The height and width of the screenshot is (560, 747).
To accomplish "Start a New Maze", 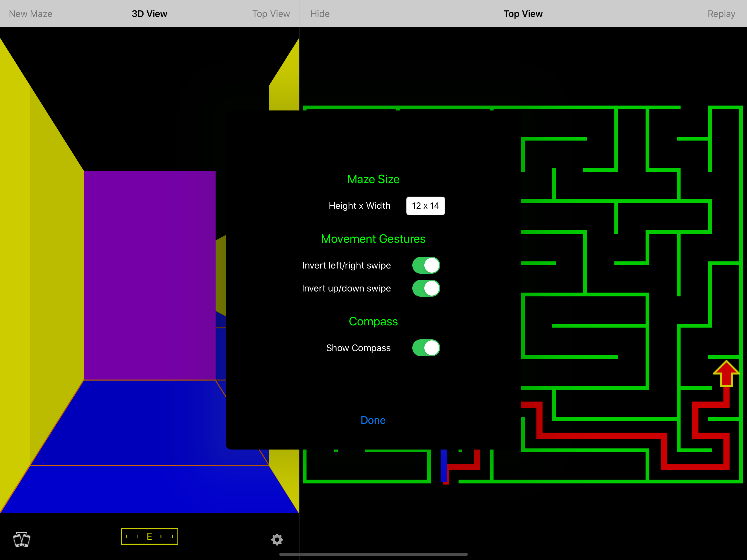I will [30, 14].
